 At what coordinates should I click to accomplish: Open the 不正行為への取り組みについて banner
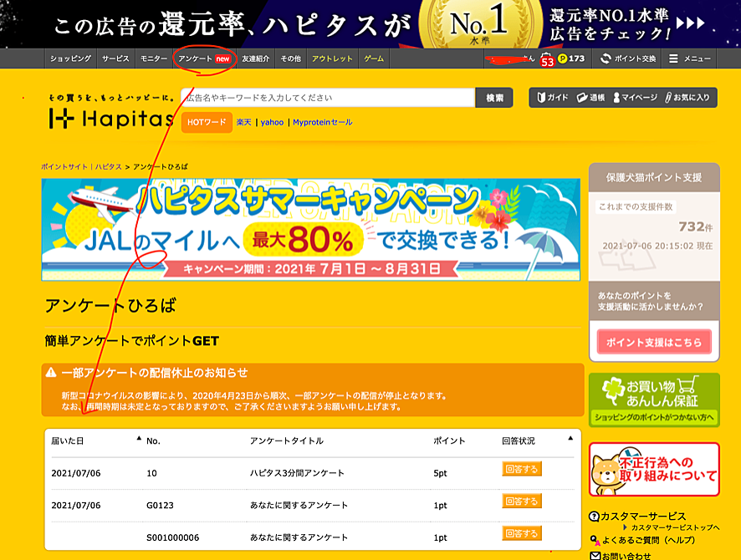click(655, 470)
